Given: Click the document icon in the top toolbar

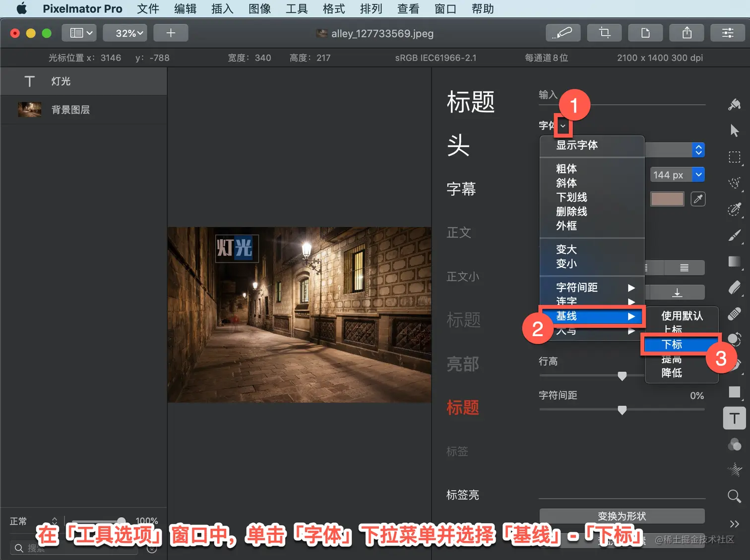Looking at the screenshot, I should pos(645,33).
